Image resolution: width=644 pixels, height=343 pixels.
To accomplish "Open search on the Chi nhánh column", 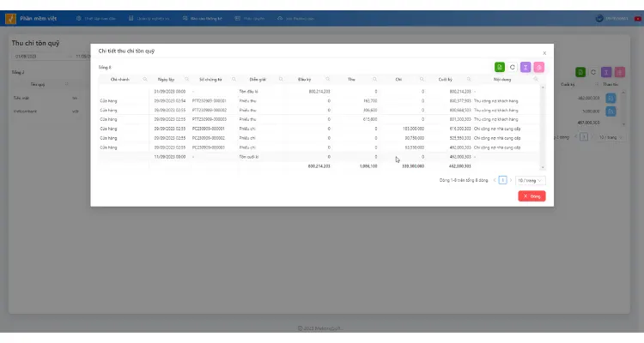I will [145, 79].
